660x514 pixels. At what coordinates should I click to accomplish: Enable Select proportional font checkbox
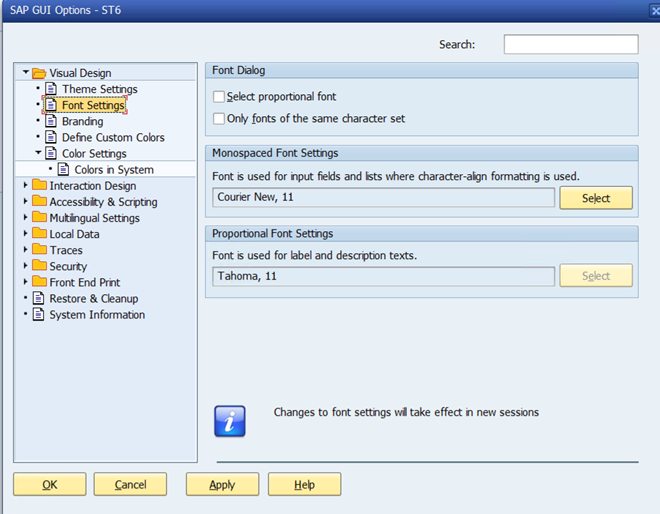coord(219,97)
